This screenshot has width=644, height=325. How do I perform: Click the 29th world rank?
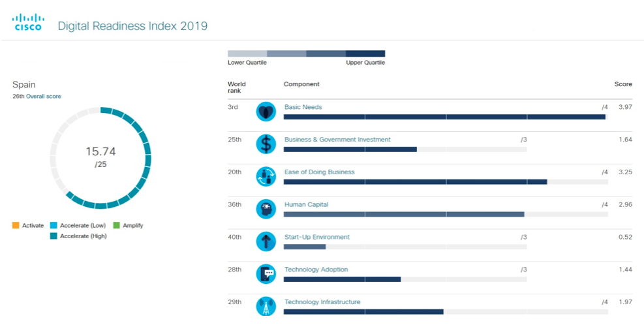tap(234, 302)
